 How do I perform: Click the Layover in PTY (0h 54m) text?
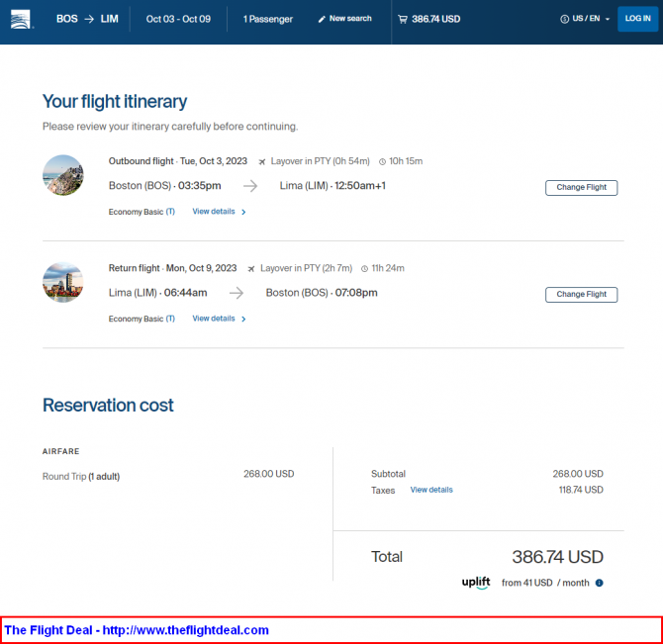coord(320,161)
